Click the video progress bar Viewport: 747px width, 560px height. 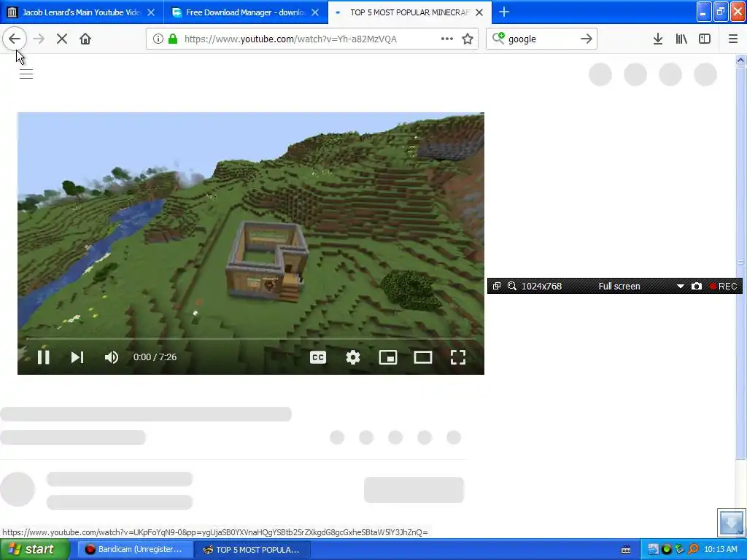click(251, 338)
